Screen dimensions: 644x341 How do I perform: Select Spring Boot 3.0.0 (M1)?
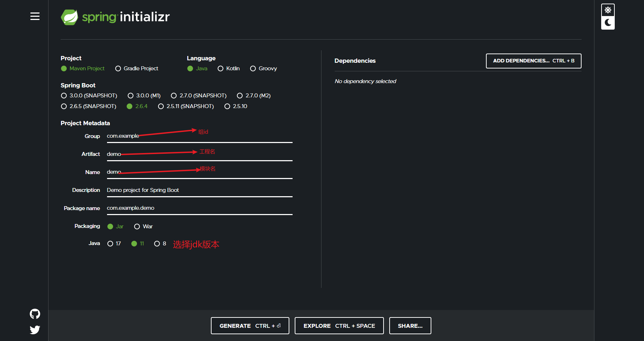tap(144, 96)
